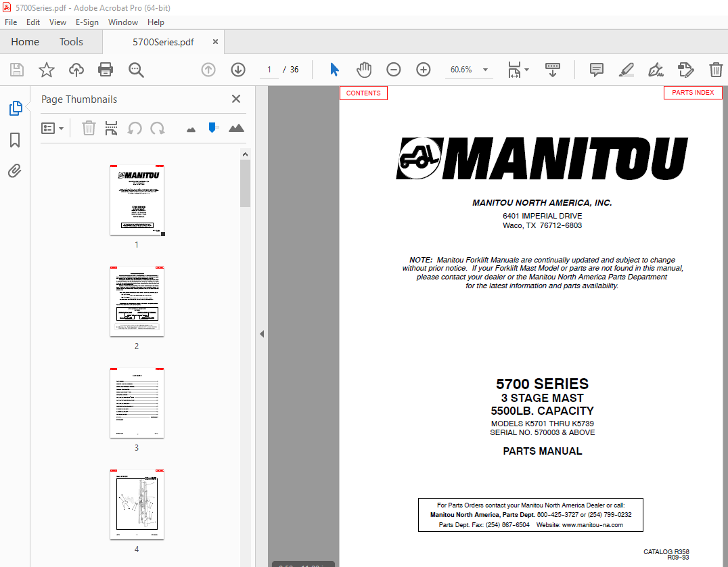Open the Help menu
The image size is (728, 567).
(x=156, y=22)
